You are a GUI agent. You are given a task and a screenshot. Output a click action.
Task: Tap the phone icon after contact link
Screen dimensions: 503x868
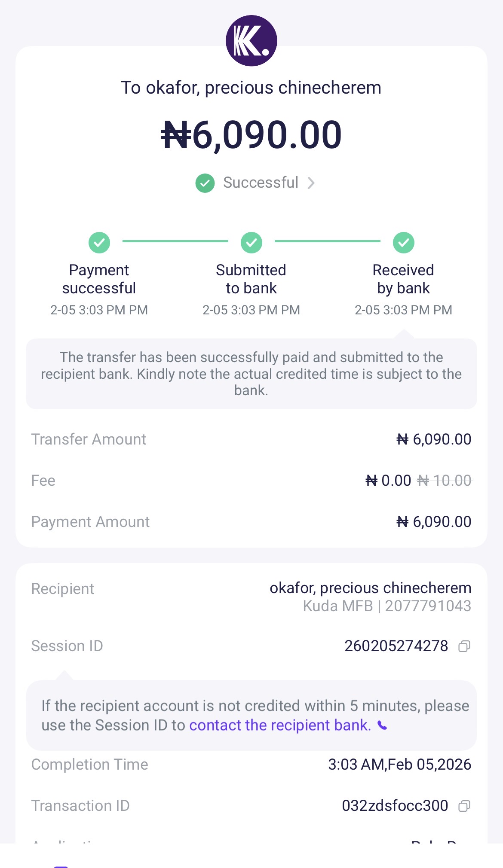382,725
